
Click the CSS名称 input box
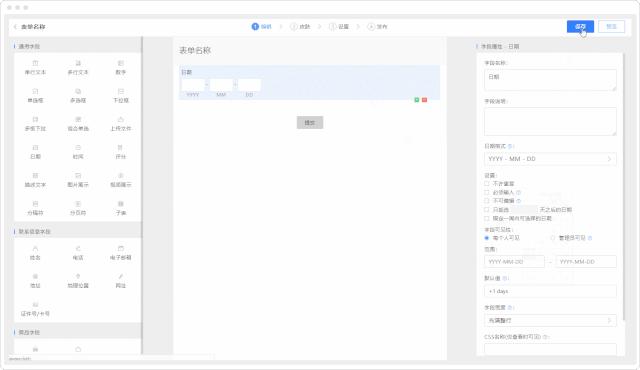[x=550, y=349]
